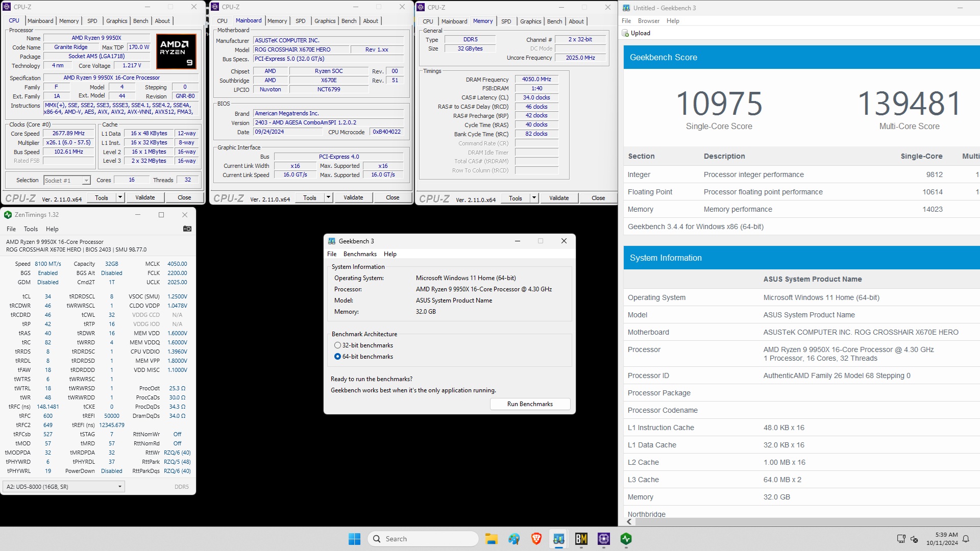Click the Model field ROG CROSSHAIR X670E HERO
980x551 pixels.
click(301, 49)
